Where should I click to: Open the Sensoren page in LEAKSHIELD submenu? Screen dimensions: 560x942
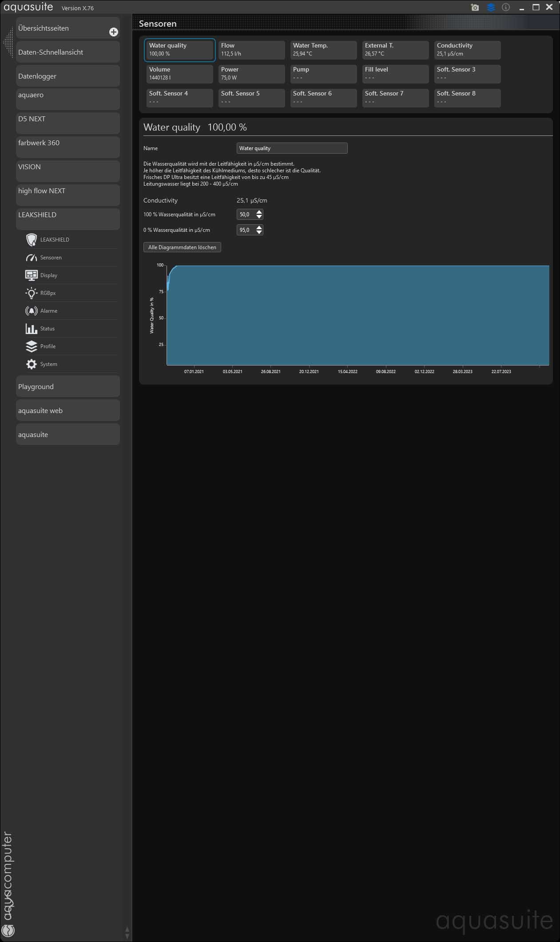pyautogui.click(x=71, y=258)
